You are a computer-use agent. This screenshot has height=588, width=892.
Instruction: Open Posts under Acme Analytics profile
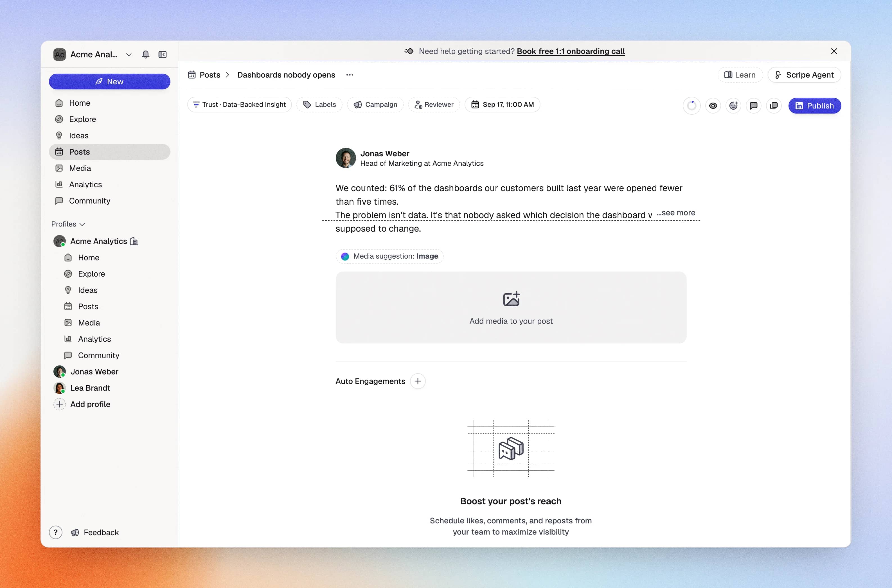tap(114, 306)
